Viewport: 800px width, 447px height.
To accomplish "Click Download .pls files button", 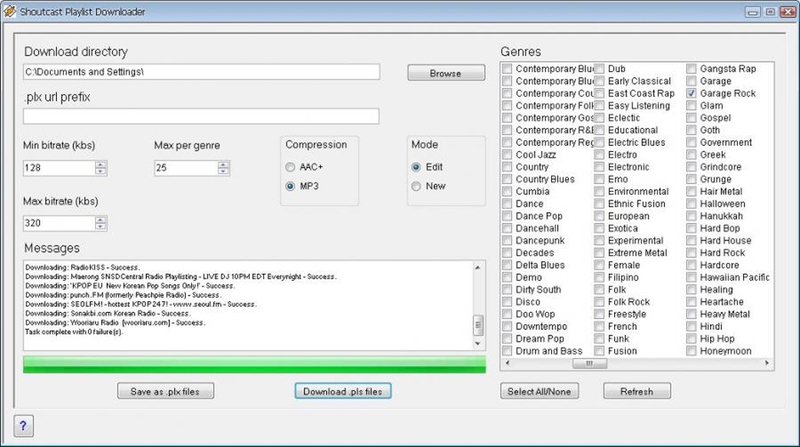I will tap(343, 391).
